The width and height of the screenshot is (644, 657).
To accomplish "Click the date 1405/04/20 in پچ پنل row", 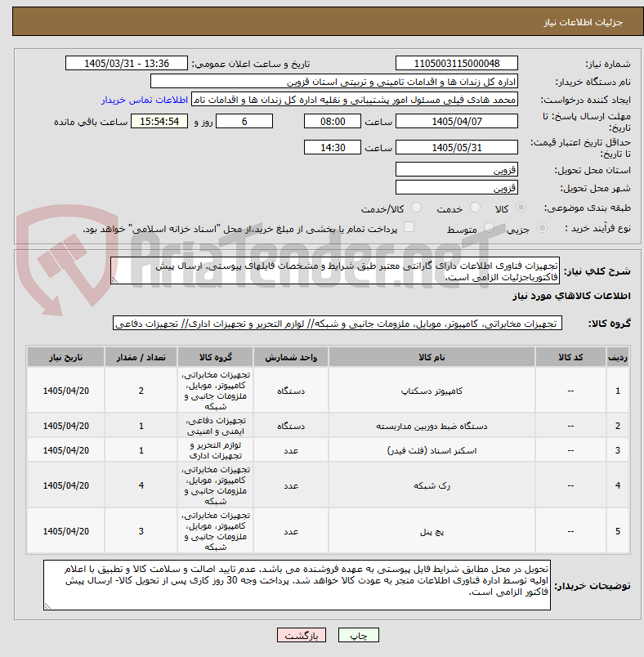I will tap(65, 531).
